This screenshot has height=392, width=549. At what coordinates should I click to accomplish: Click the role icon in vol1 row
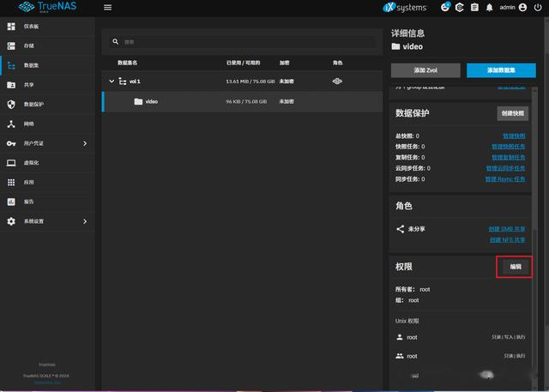[x=337, y=81]
